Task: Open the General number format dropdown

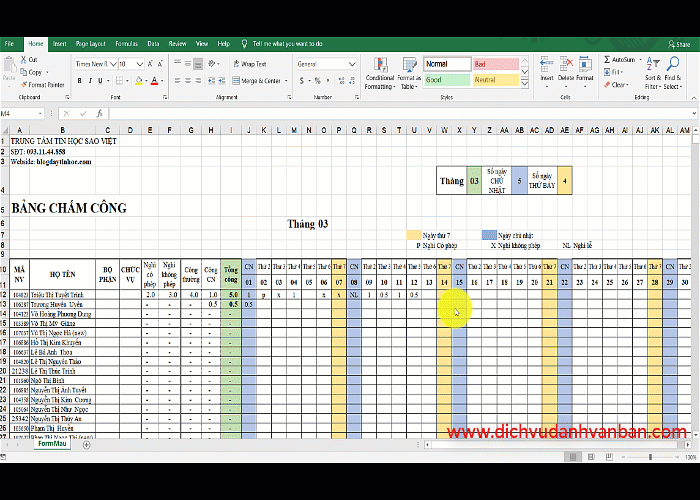Action: [x=352, y=64]
